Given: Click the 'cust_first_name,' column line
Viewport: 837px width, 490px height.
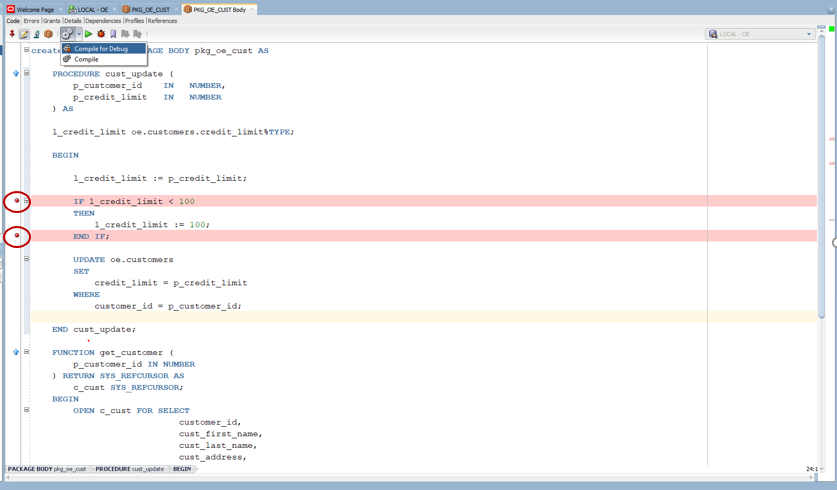Looking at the screenshot, I should coord(220,434).
